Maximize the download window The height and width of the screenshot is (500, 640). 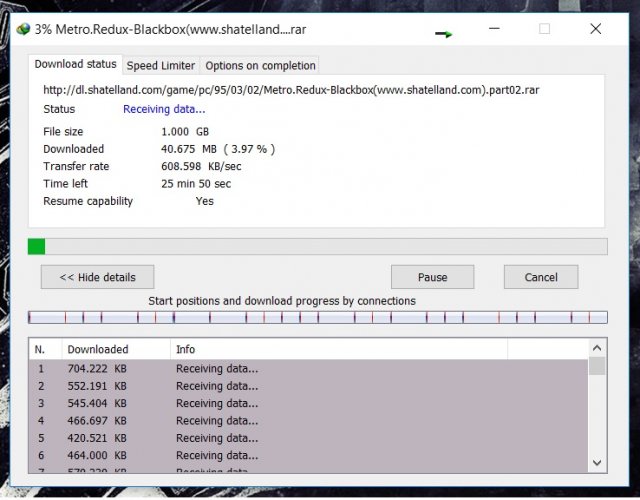544,29
